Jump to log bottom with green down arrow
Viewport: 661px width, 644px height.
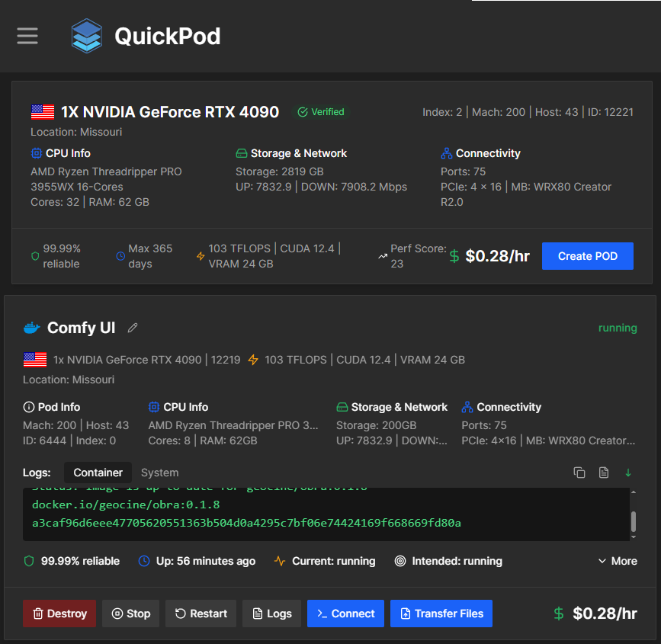[628, 473]
